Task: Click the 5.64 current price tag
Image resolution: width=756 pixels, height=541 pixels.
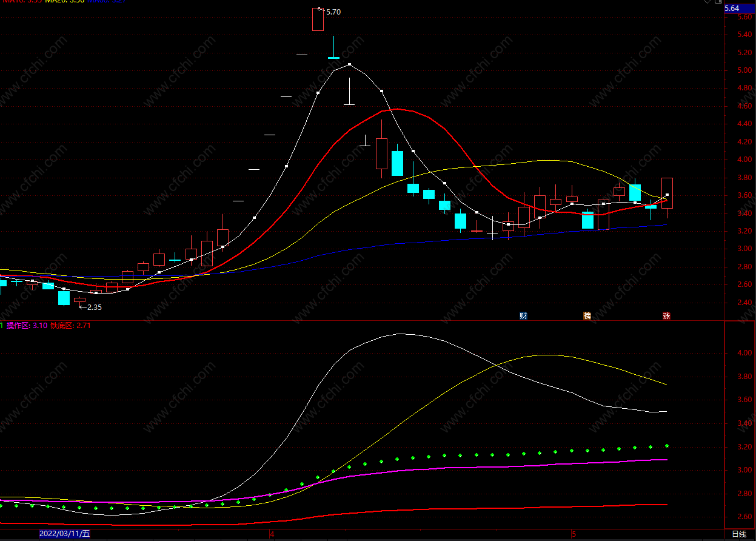Action: 740,8
